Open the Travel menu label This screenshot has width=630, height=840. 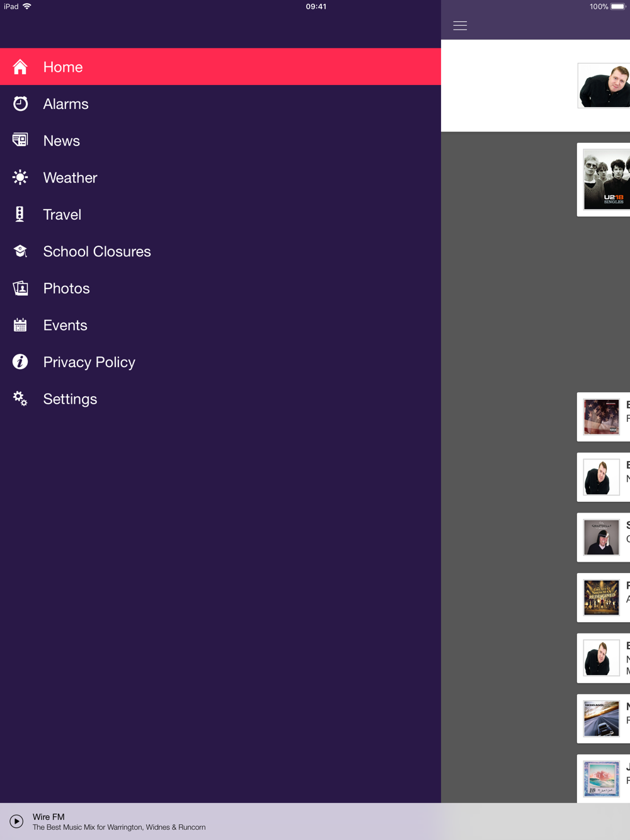62,214
